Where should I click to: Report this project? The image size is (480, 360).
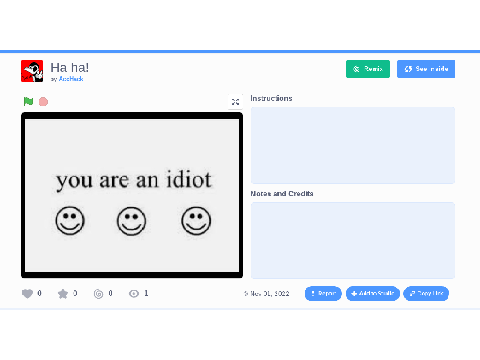(323, 293)
